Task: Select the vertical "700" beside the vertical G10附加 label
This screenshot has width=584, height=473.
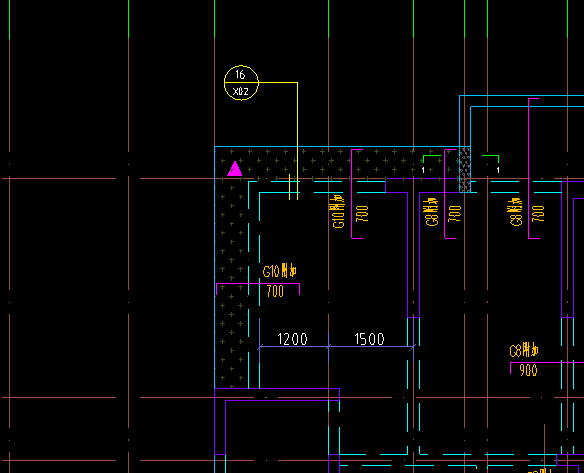Action: (x=362, y=214)
